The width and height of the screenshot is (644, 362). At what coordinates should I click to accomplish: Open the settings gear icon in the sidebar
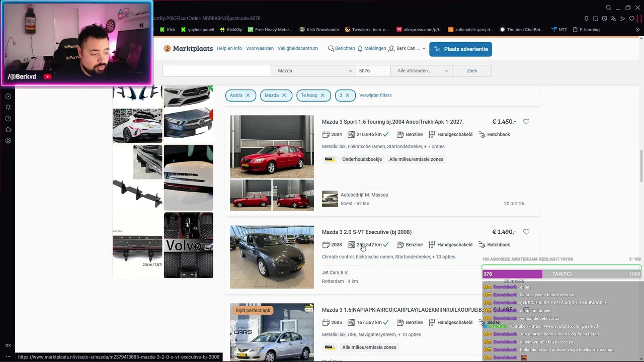[8, 141]
